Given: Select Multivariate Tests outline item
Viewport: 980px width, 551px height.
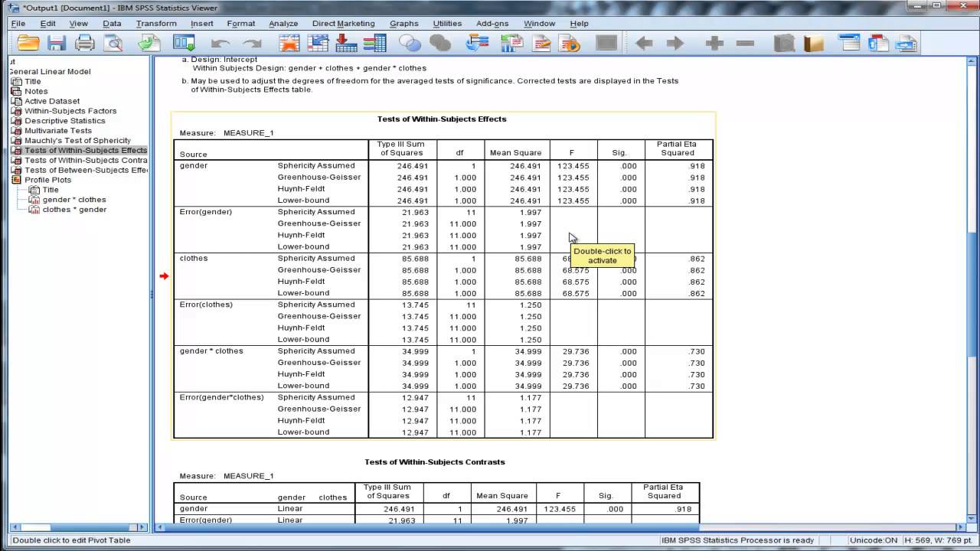Looking at the screenshot, I should [58, 131].
